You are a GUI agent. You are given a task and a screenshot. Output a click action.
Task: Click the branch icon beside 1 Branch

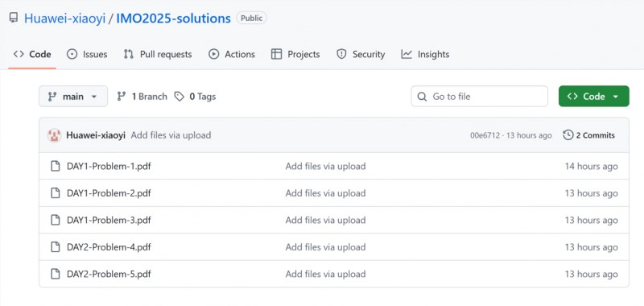(x=122, y=97)
